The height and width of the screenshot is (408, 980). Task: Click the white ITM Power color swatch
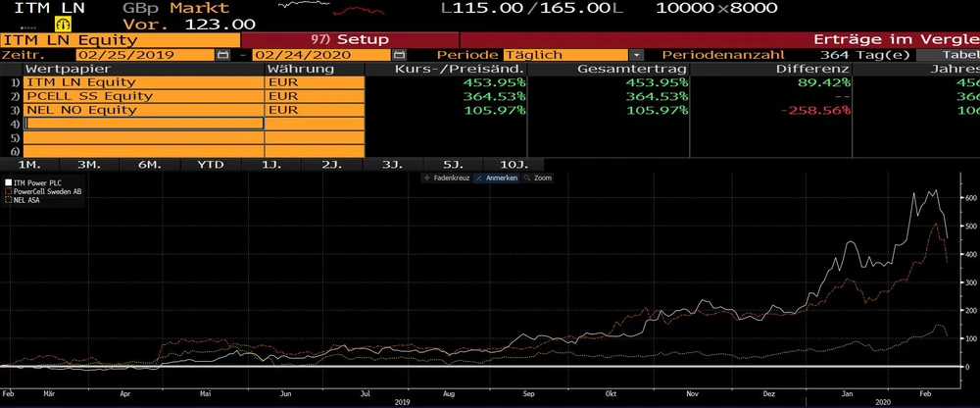7,182
